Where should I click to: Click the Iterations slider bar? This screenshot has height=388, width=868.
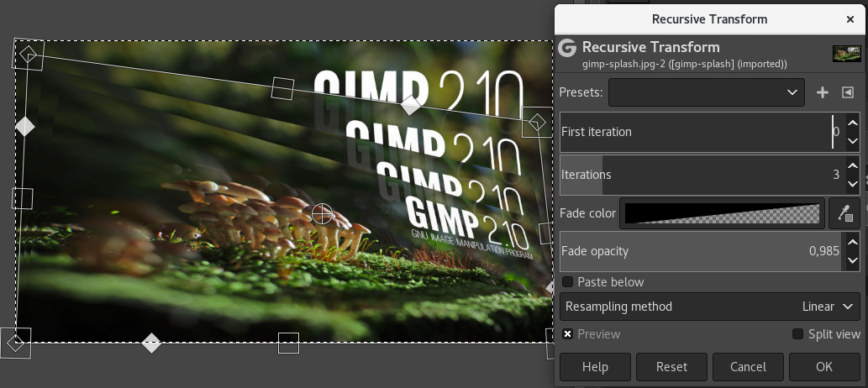(x=702, y=175)
